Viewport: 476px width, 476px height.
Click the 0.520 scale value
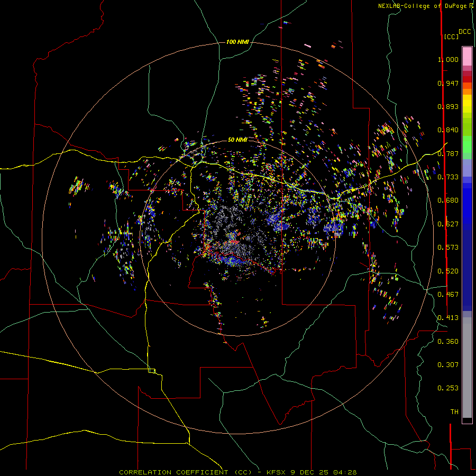[448, 271]
